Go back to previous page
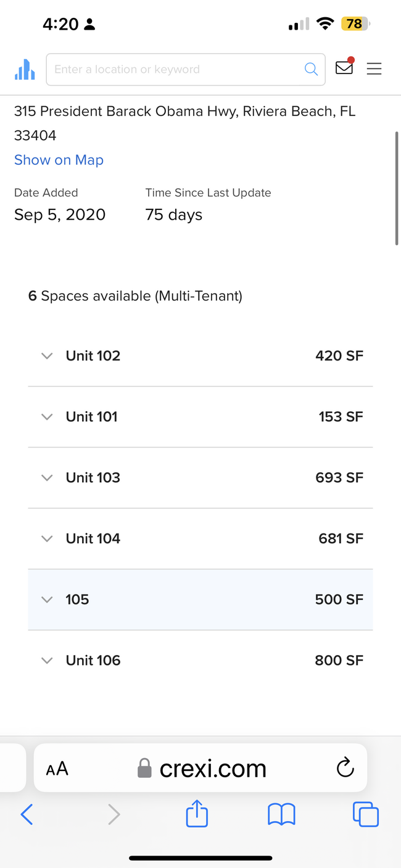 (27, 815)
